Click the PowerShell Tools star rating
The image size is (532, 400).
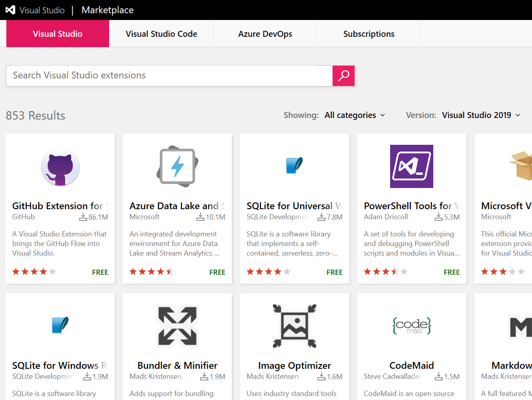pos(386,272)
